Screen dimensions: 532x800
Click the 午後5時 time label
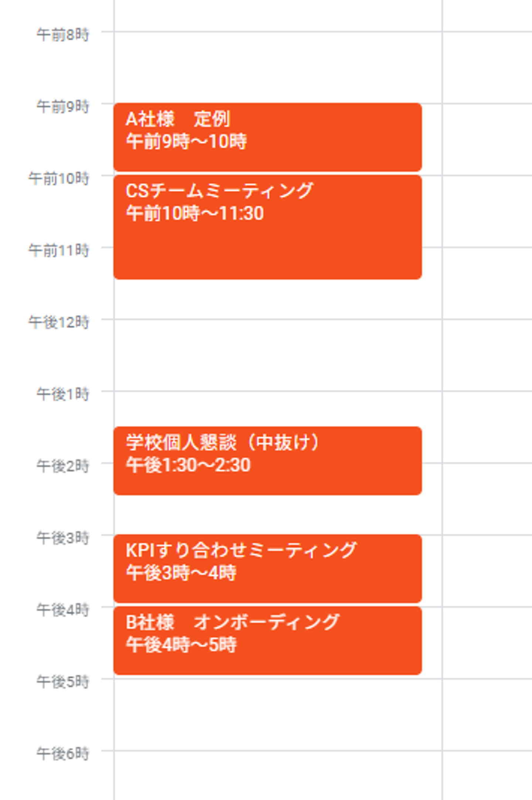[63, 681]
